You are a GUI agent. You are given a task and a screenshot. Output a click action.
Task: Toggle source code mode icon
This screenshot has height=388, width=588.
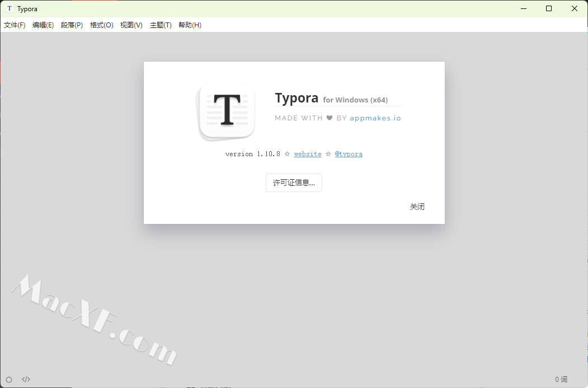tap(26, 380)
